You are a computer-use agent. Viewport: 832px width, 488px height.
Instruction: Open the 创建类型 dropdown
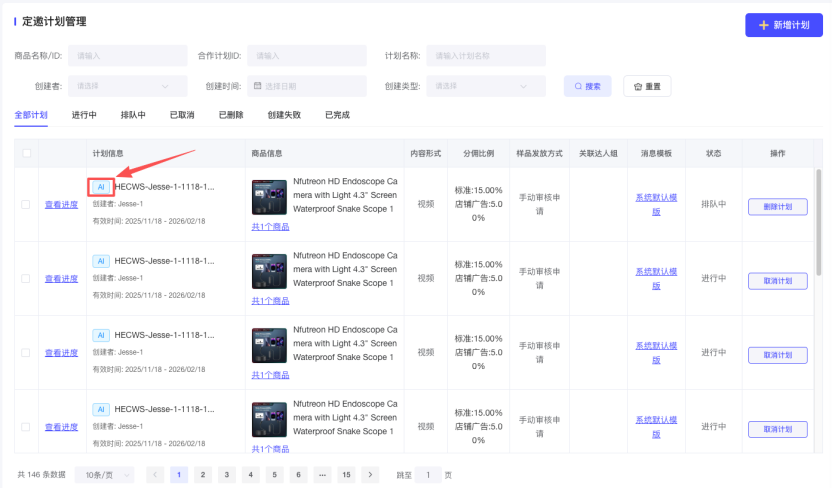click(x=490, y=87)
